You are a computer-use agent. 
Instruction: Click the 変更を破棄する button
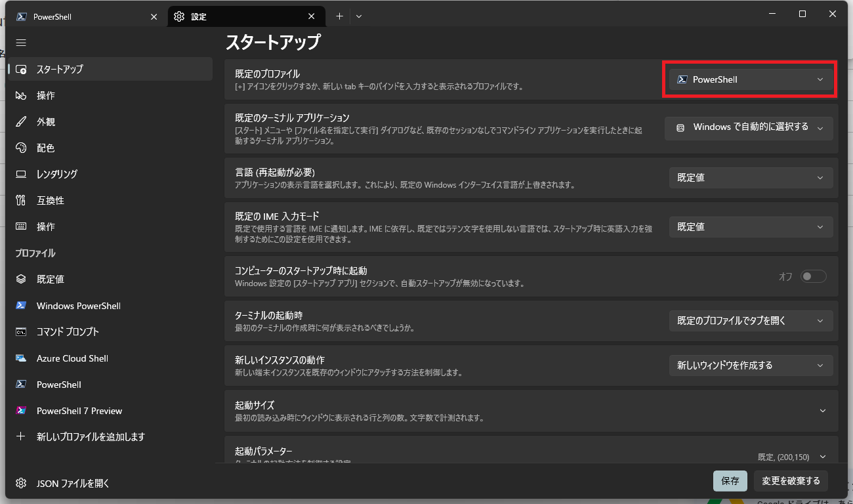(x=791, y=481)
